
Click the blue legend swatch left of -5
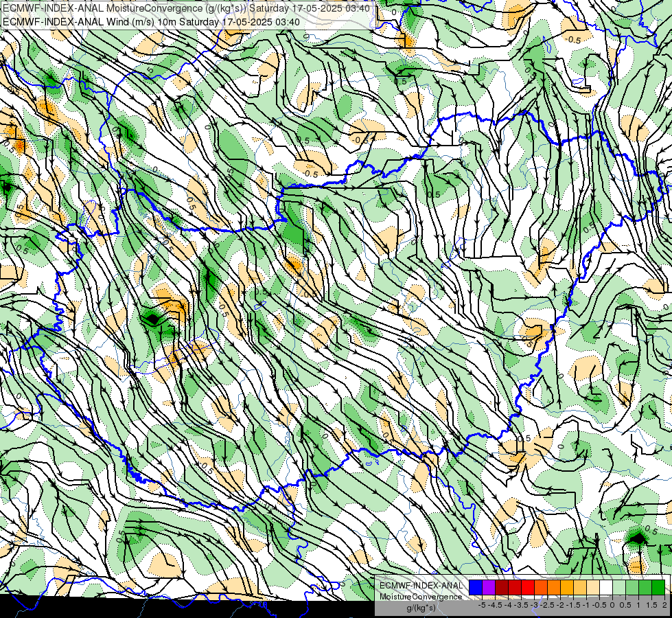[x=476, y=588]
